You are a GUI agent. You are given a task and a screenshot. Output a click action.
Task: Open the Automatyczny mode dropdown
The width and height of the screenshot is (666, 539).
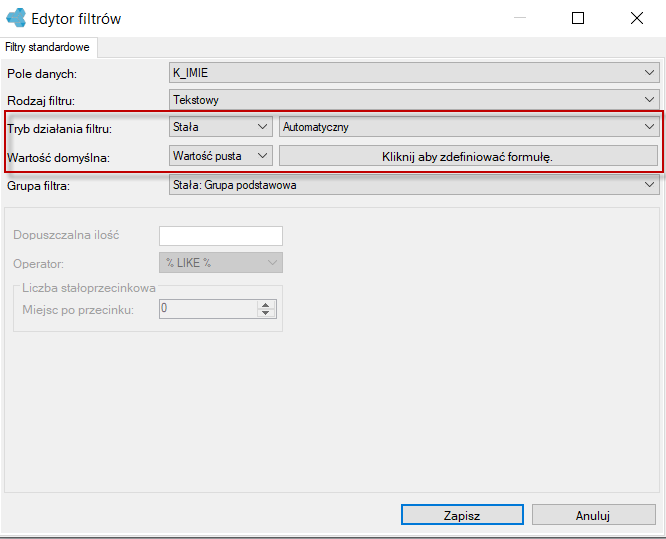(469, 127)
